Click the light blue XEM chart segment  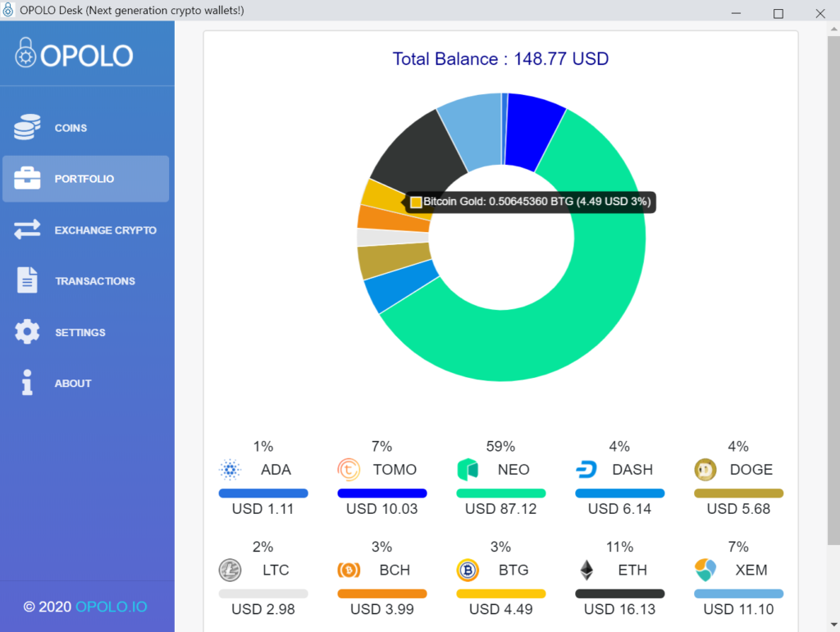click(x=476, y=130)
